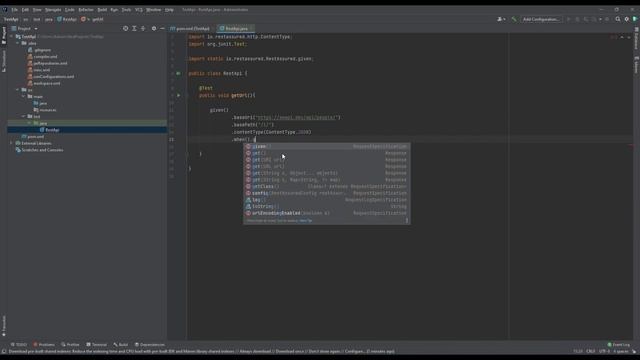
Task: Open the View menu
Action: (37, 9)
